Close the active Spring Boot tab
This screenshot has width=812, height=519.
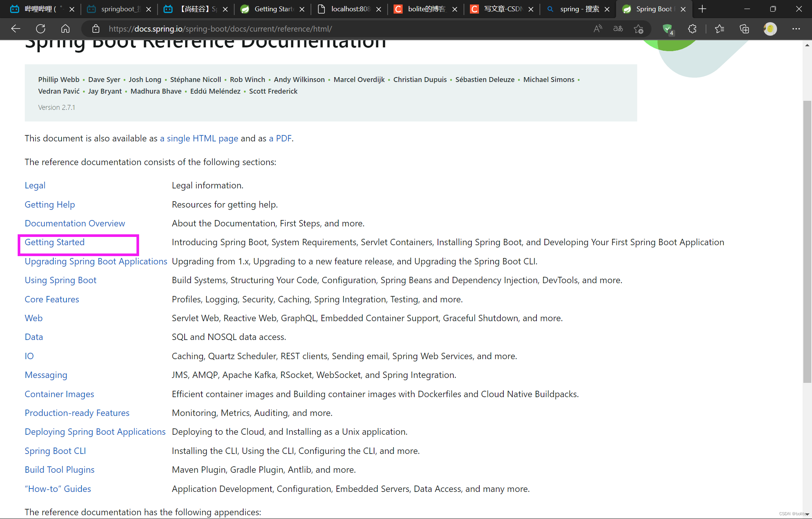(683, 9)
